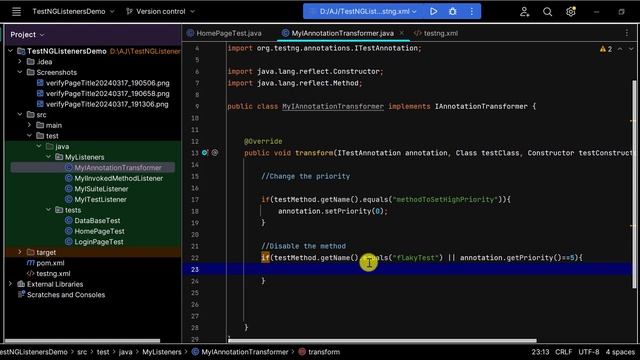Click implements-method gutter icon on line 13
640x360 pixels.
(205, 153)
